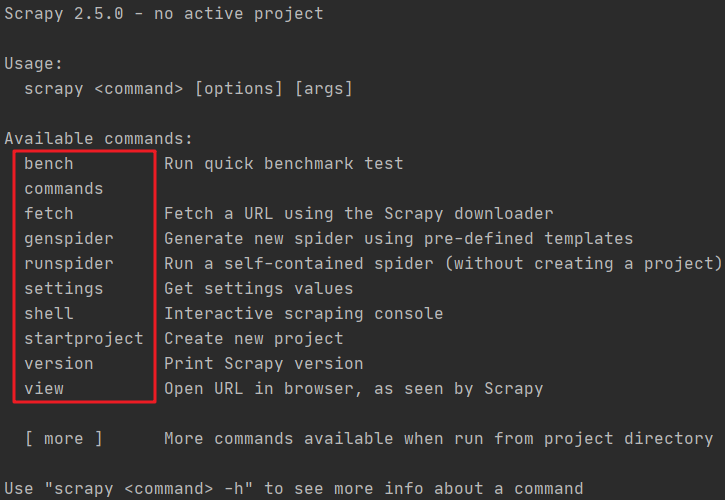725x500 pixels.
Task: Click the view command name
Action: (x=44, y=389)
